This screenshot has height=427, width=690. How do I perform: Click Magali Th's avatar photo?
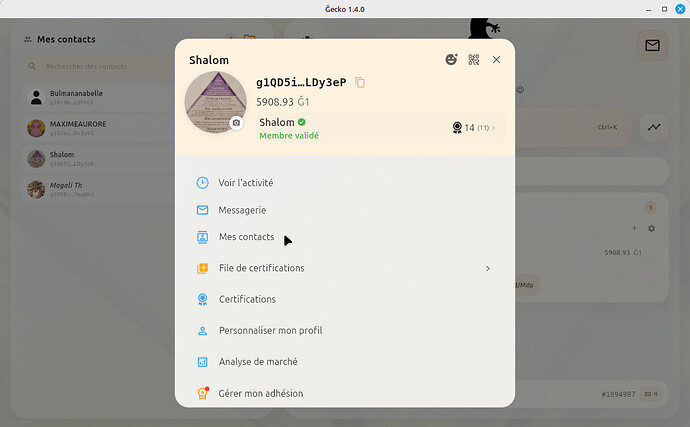tap(36, 190)
